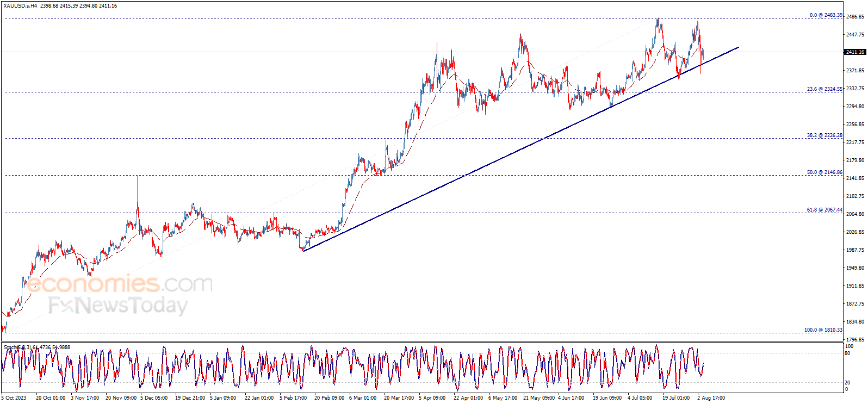Click the 2 Aug 17:00 time label

click(x=711, y=398)
